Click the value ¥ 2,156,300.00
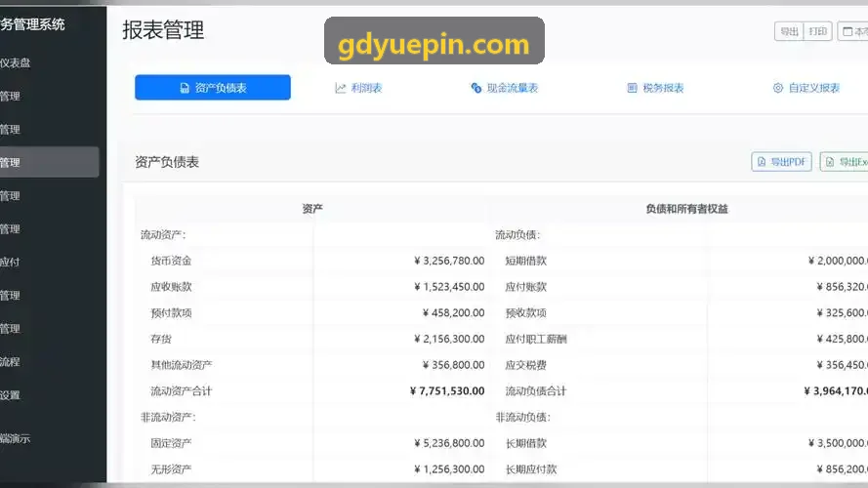The width and height of the screenshot is (868, 488). [x=449, y=339]
